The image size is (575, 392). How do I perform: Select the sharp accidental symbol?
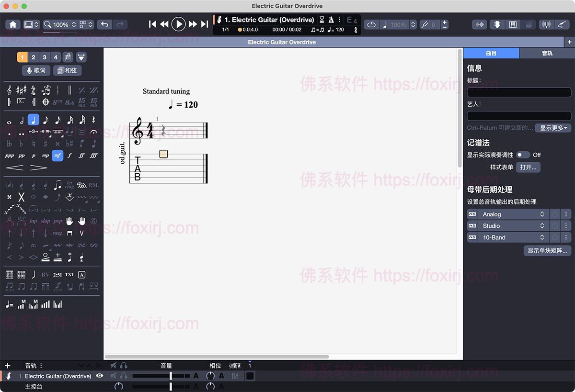click(45, 144)
